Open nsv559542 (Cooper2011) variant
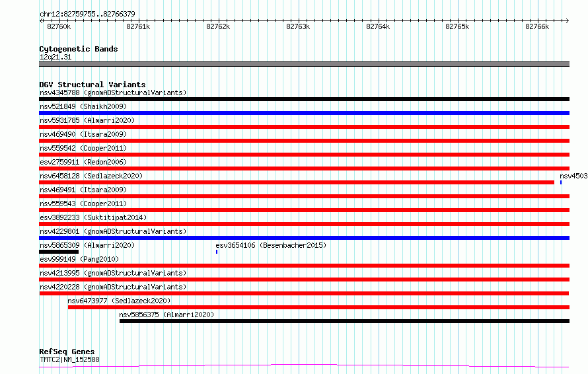The height and width of the screenshot is (374, 588). [83, 148]
